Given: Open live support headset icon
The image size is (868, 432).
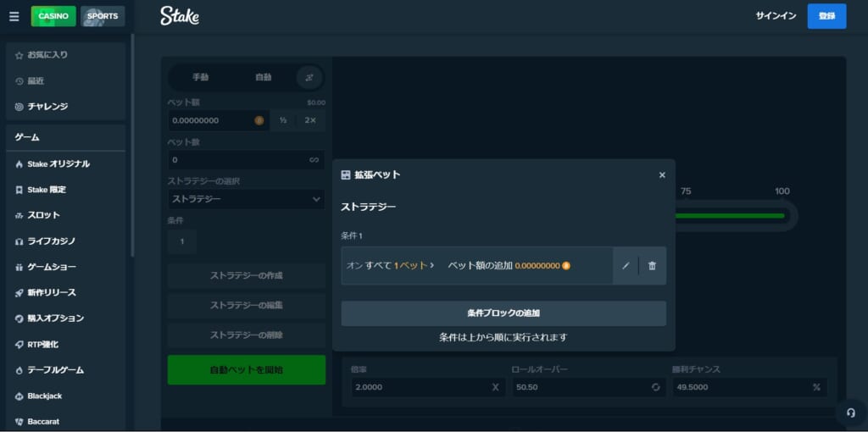Looking at the screenshot, I should 851,413.
